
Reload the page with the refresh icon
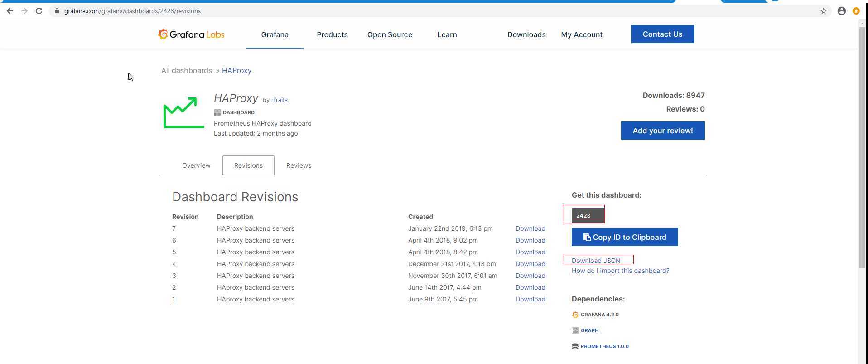point(39,11)
